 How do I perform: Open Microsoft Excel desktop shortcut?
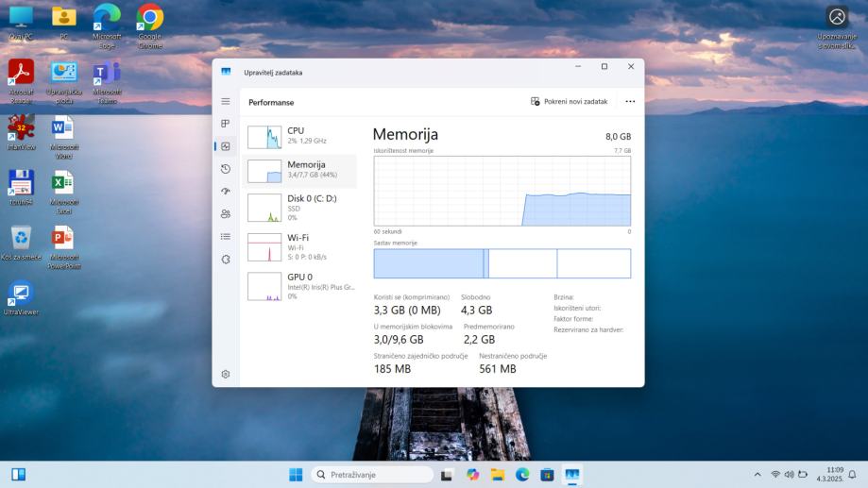[64, 192]
